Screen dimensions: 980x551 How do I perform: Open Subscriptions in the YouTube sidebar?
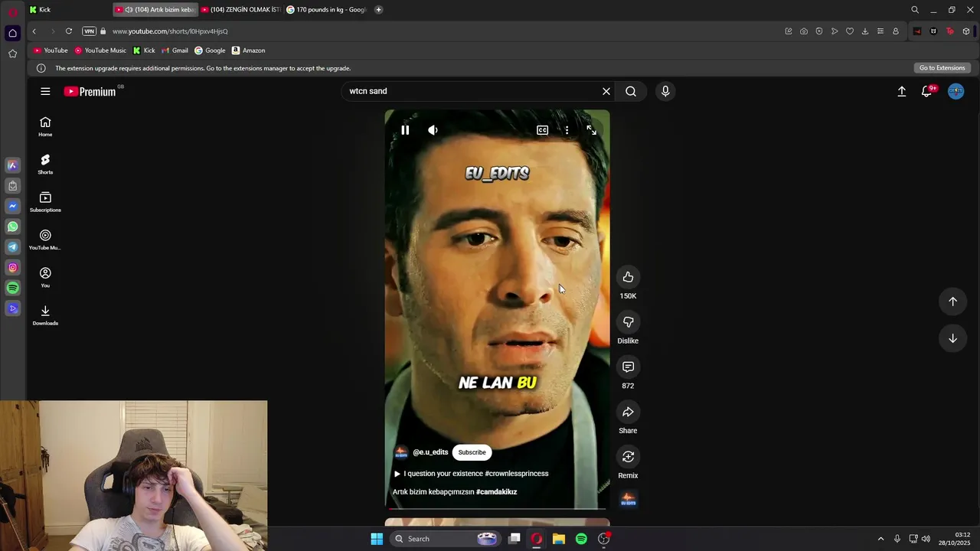coord(45,202)
